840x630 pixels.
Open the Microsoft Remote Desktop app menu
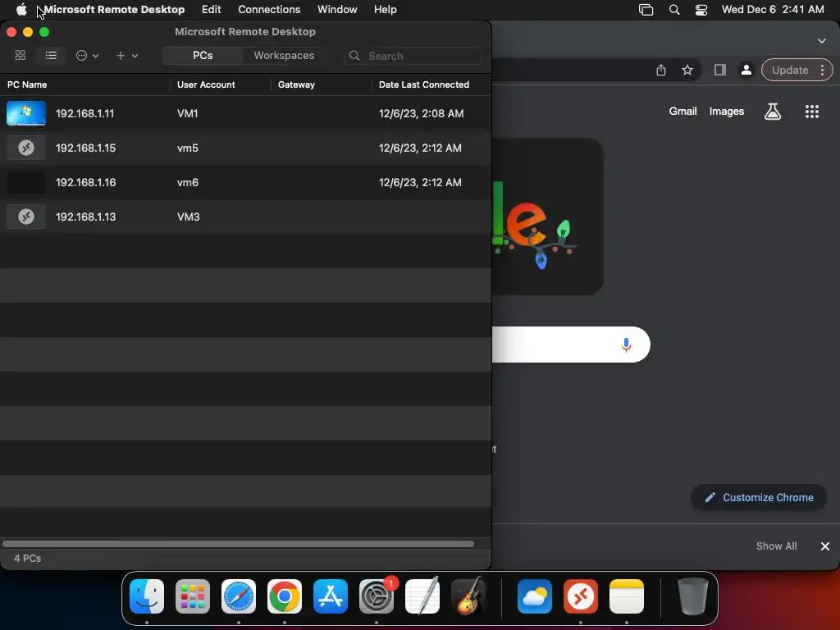[114, 9]
